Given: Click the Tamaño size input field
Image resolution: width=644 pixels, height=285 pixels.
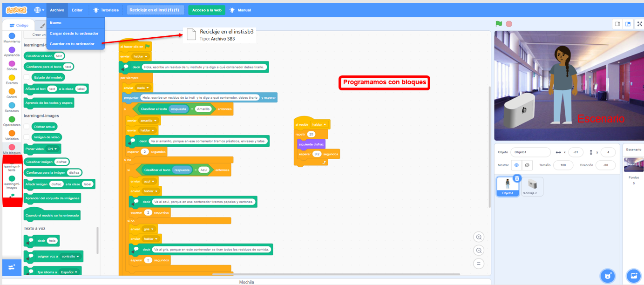Looking at the screenshot, I should pos(563,165).
